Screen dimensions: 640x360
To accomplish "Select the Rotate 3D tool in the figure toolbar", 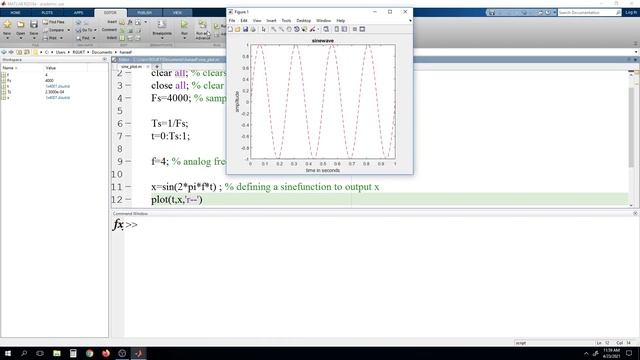I will (297, 29).
